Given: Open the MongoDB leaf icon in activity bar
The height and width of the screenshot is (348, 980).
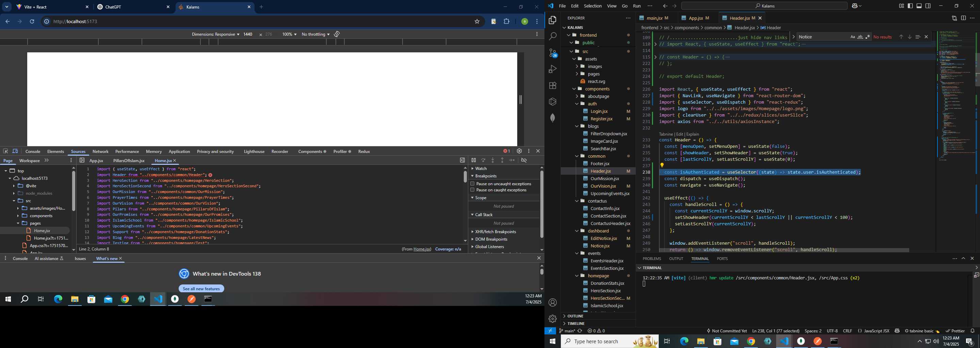Looking at the screenshot, I should point(553,118).
